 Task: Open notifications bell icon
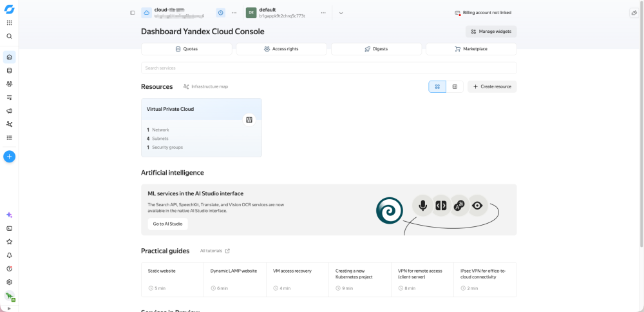[x=10, y=255]
